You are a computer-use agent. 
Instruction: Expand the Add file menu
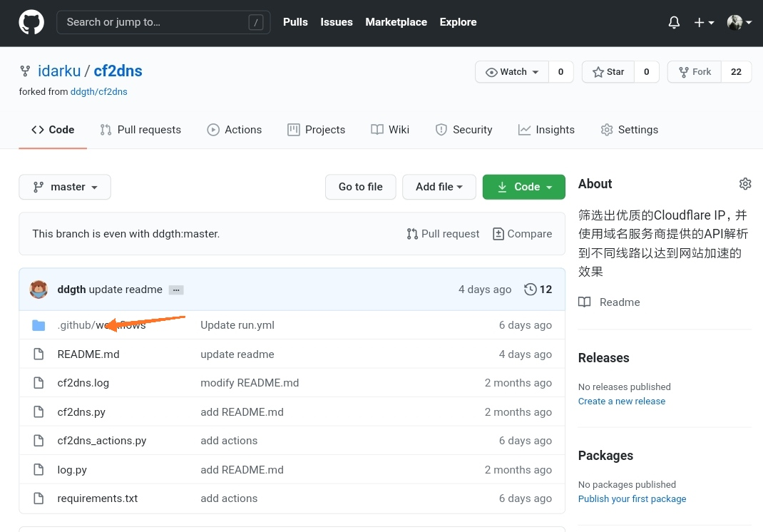coord(439,187)
